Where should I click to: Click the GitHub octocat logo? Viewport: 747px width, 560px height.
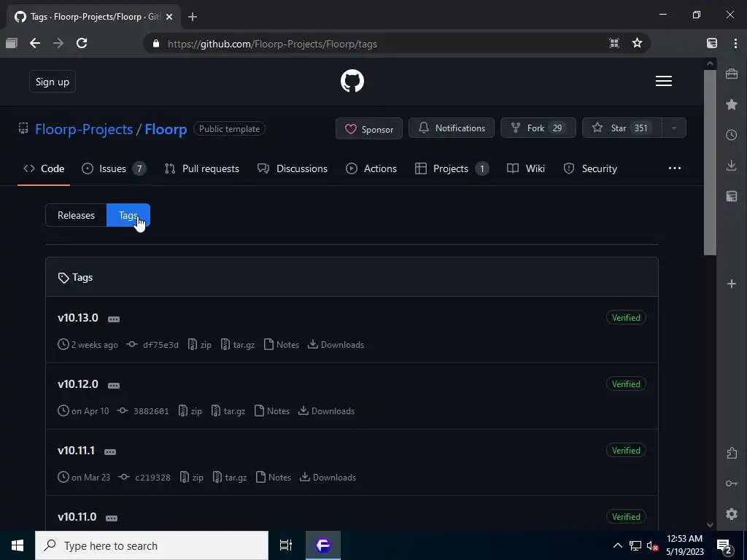pyautogui.click(x=352, y=81)
